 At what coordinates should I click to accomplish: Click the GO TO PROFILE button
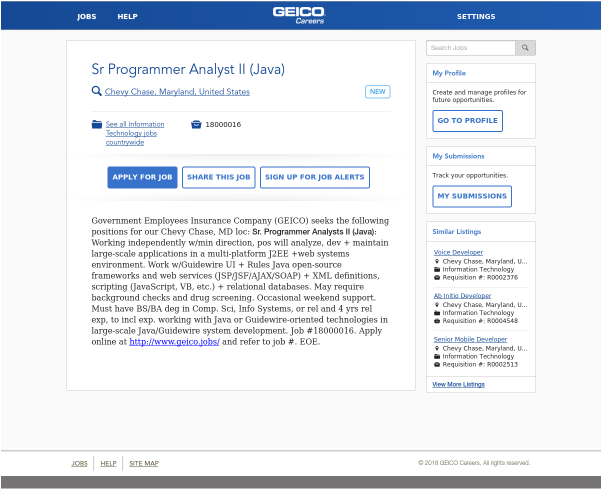pos(467,121)
